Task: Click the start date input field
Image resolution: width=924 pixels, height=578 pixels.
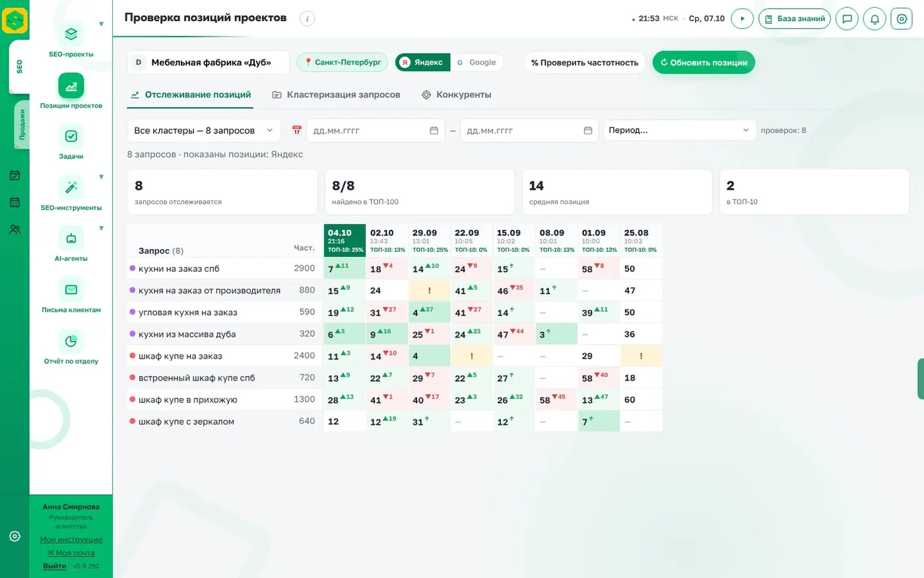Action: (x=376, y=130)
